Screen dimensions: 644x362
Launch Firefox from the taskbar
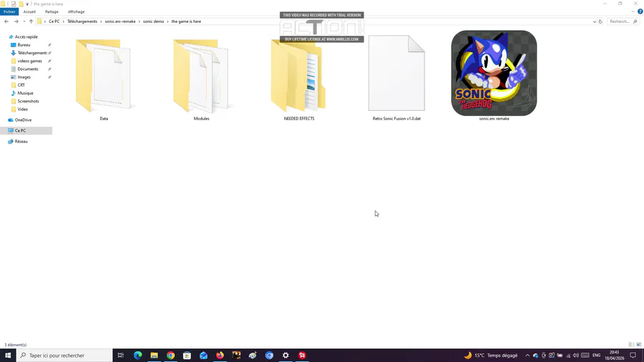point(220,356)
